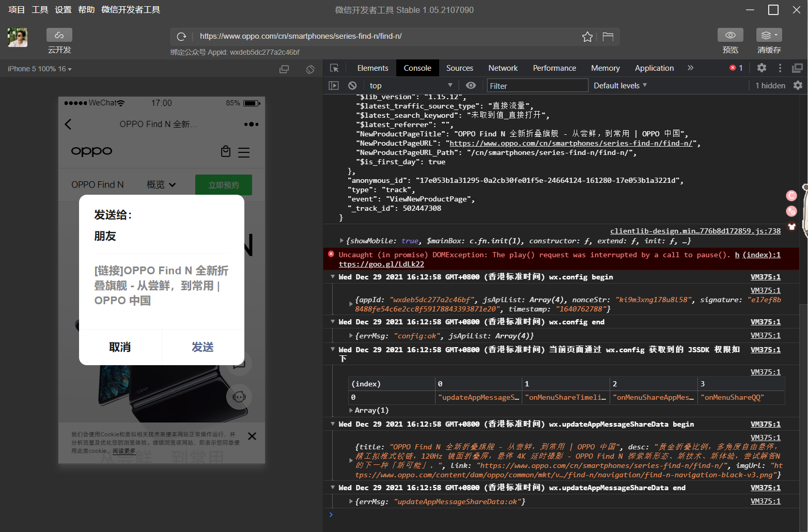The image size is (808, 532).
Task: Expand the appId config object
Action: [351, 304]
